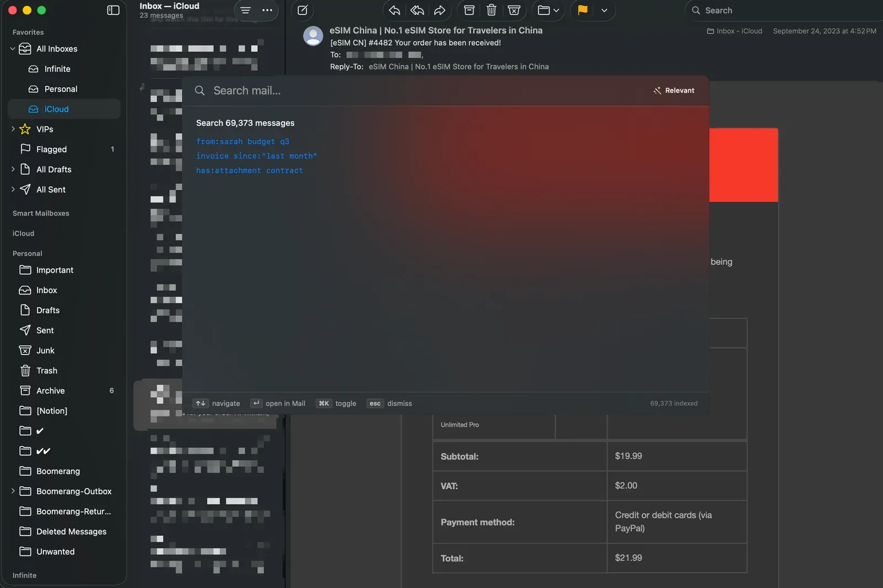The width and height of the screenshot is (883, 588).
Task: Open the Move to folder menu
Action: point(549,10)
